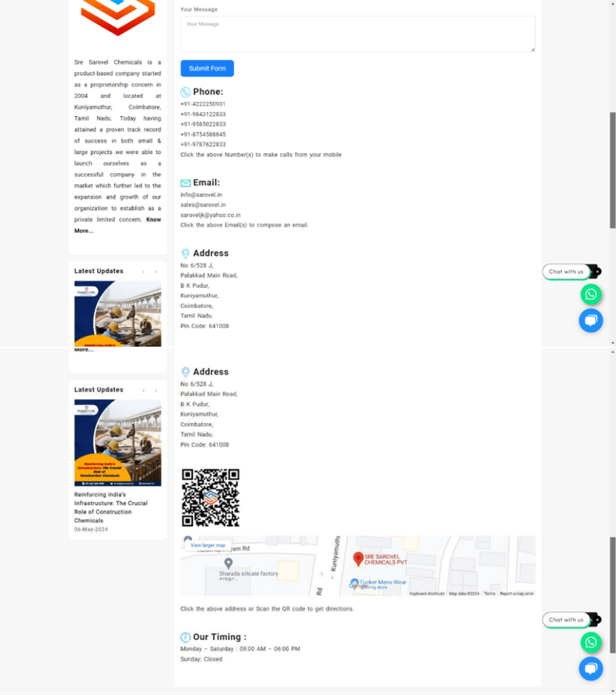Click the Our Timing heading

(x=220, y=637)
